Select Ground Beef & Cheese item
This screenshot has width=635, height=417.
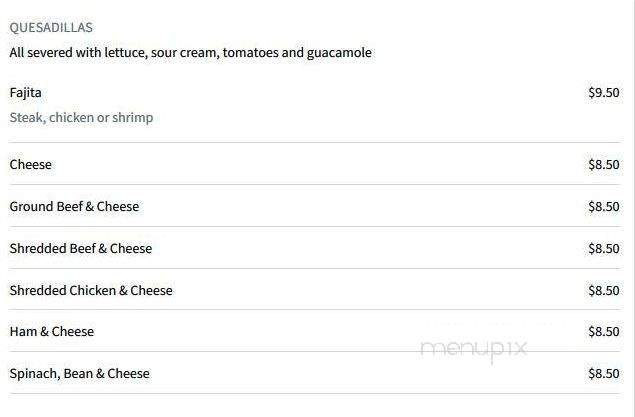[75, 206]
